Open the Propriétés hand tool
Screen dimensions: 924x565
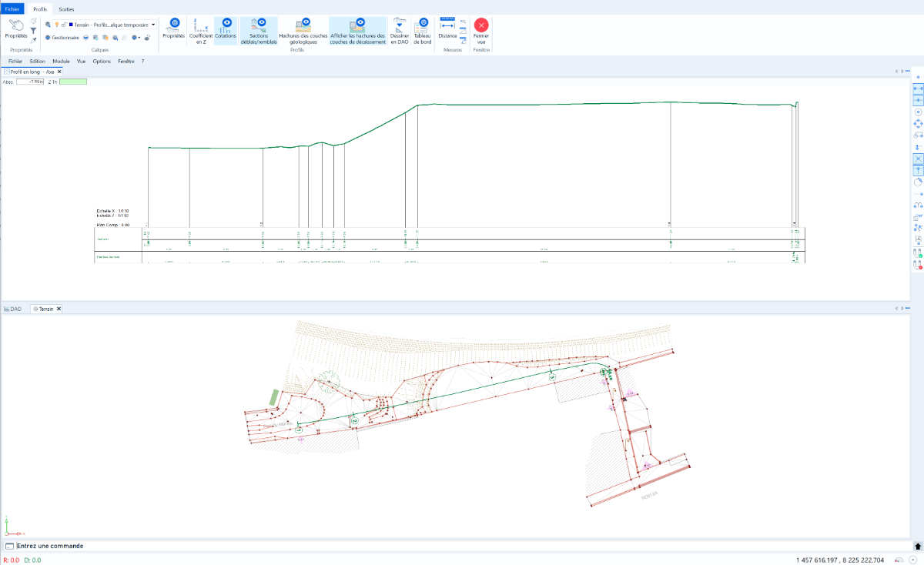(15, 29)
